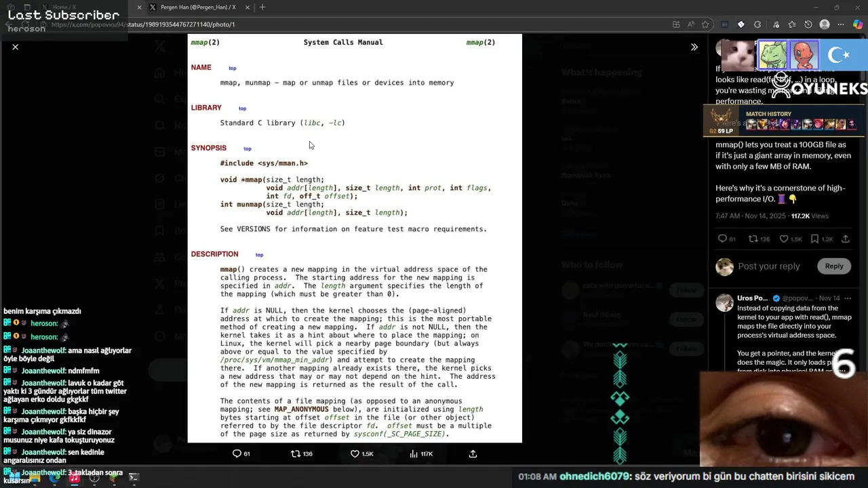Open the 117.2K Views link
Viewport: 868px width, 488px height.
click(x=810, y=216)
